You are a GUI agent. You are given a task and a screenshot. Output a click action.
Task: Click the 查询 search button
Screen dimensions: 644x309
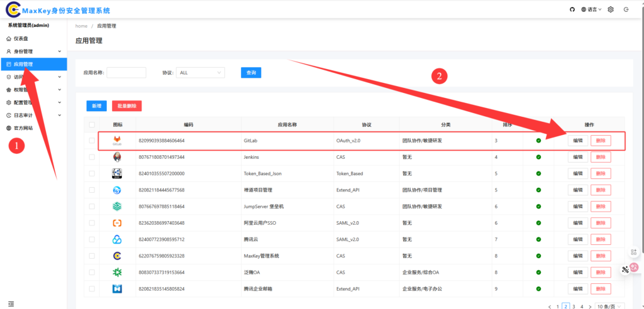pyautogui.click(x=251, y=73)
